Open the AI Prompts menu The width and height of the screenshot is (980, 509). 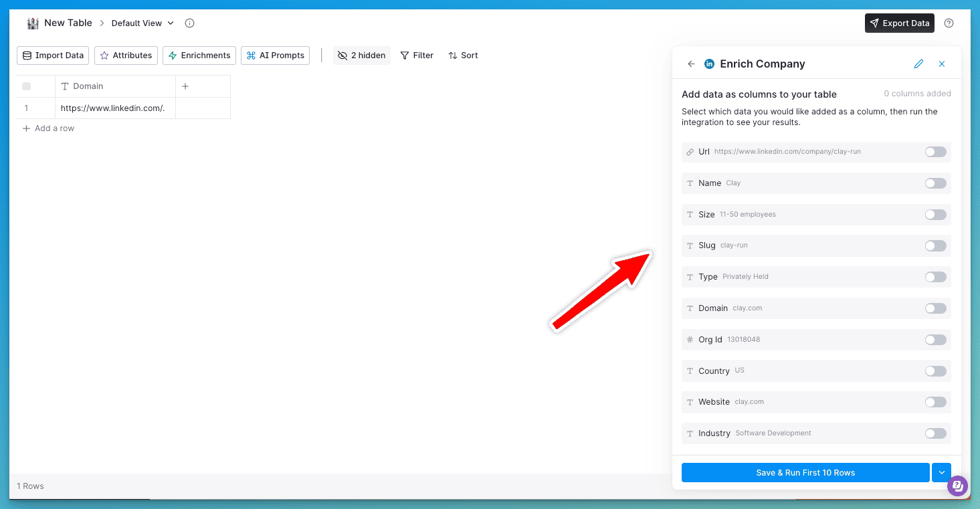[x=275, y=56]
